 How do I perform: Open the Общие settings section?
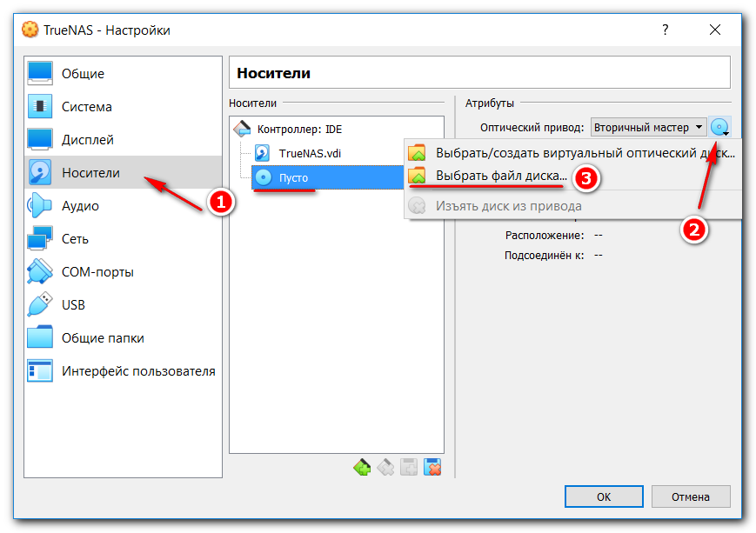pos(123,73)
